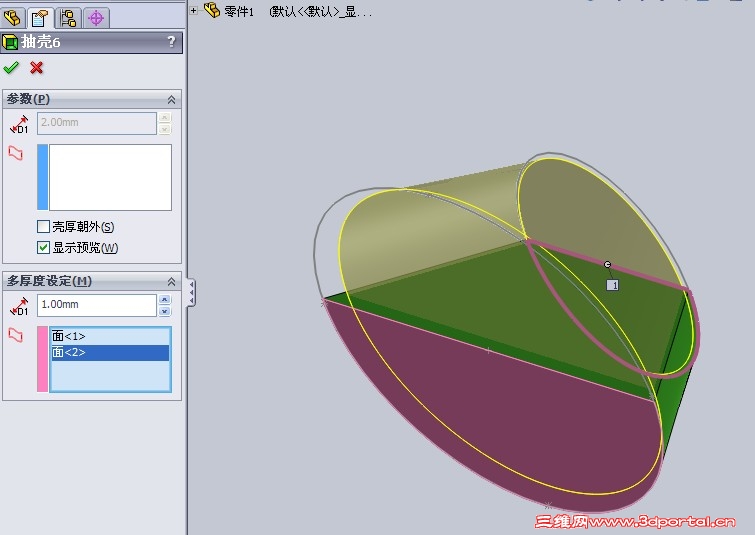Click the callout label 1 on model
Viewport: 755px width, 535px height.
(612, 285)
